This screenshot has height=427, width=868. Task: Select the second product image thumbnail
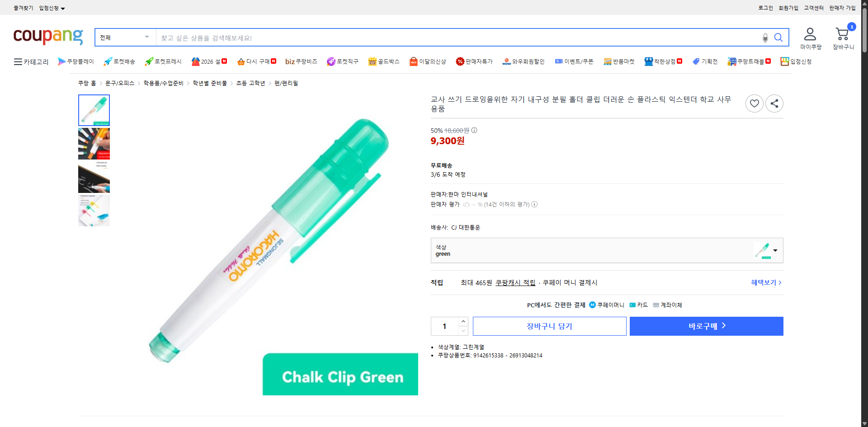pos(94,143)
